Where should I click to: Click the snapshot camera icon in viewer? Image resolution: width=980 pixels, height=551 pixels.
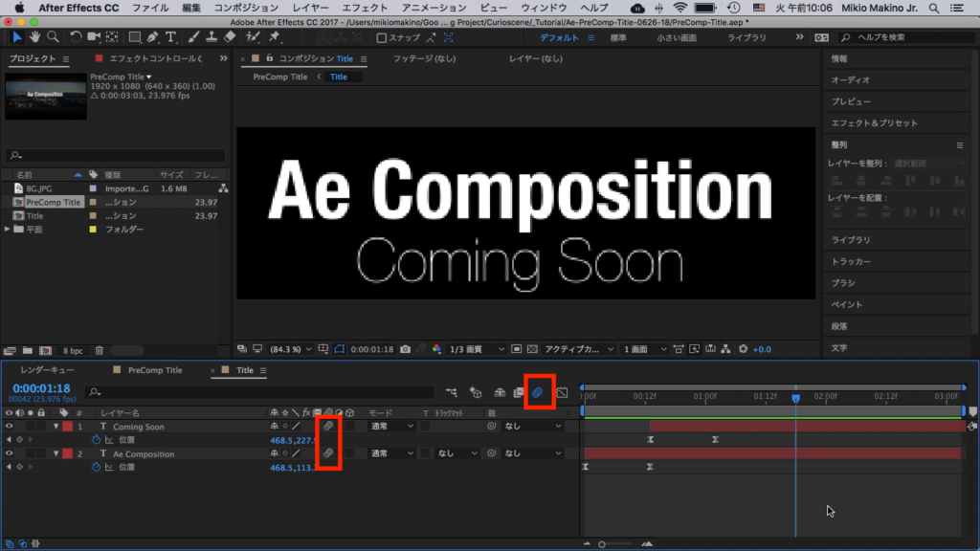[405, 349]
